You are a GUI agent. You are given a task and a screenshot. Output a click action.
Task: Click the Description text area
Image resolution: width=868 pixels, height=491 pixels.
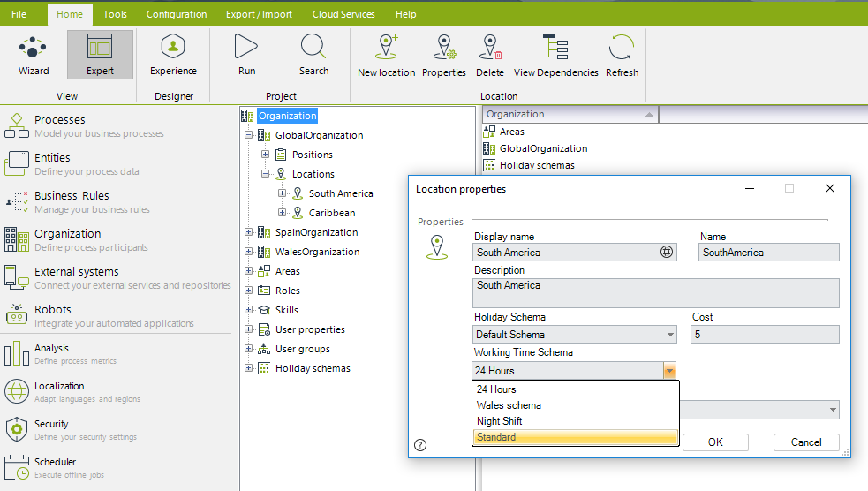click(655, 292)
